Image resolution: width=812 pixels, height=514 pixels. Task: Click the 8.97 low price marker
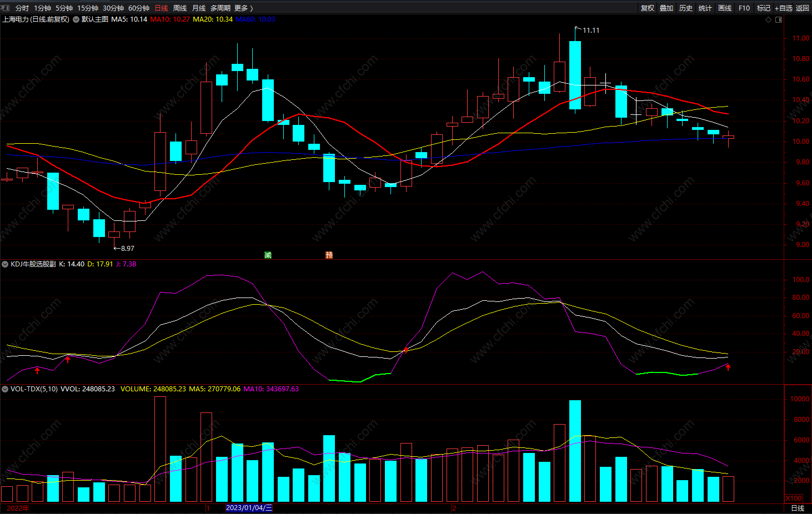tap(127, 248)
